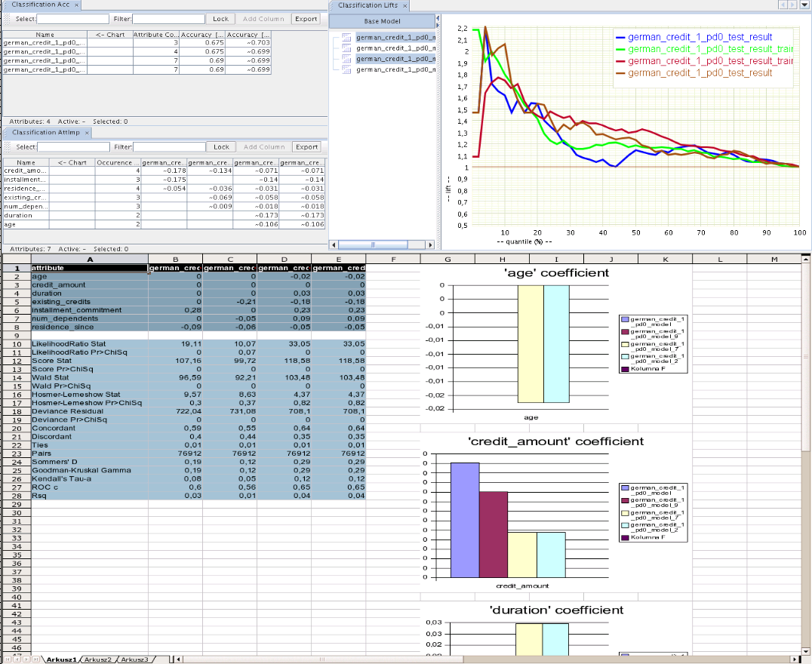Click the 'age' coefficient chart title
Screen dimensions: 812x664
point(556,273)
